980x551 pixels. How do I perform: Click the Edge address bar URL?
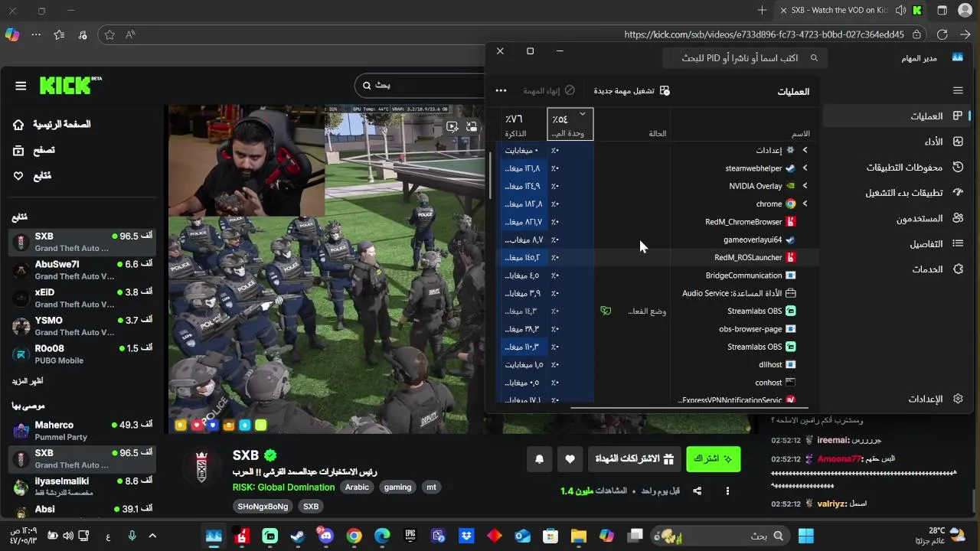point(764,34)
